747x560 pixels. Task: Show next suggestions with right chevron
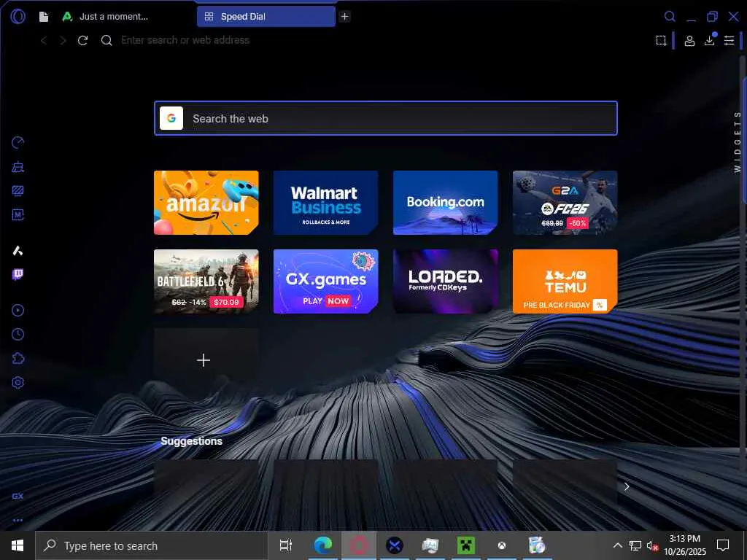coord(627,486)
